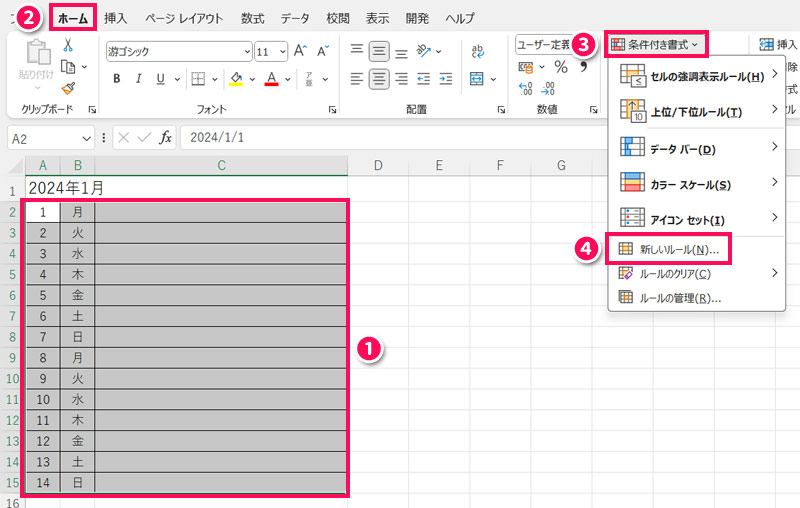Apply comma style number format
800x508 pixels.
click(x=584, y=67)
